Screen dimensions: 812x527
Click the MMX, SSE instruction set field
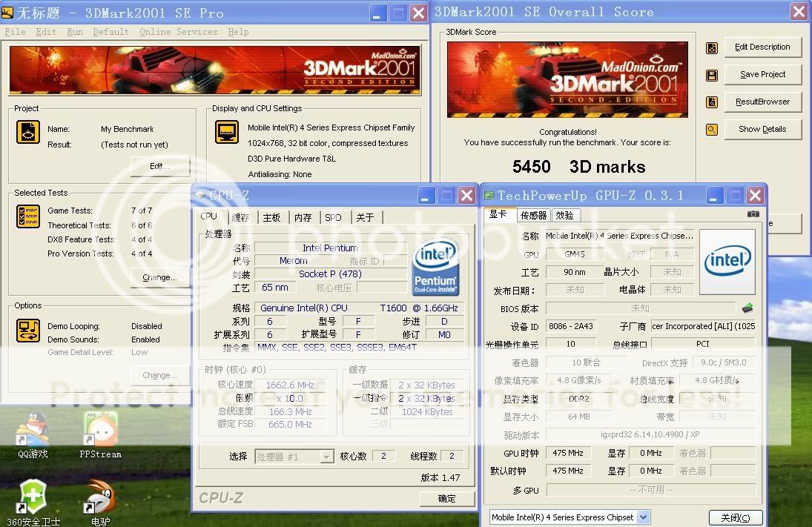pyautogui.click(x=359, y=348)
